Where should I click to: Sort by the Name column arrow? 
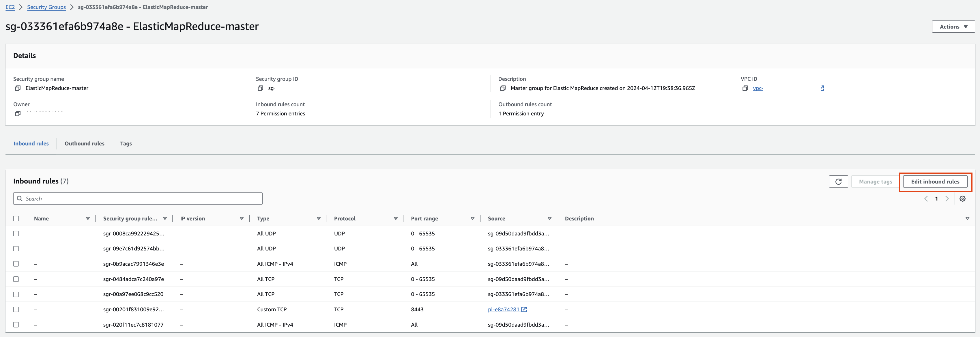point(88,218)
